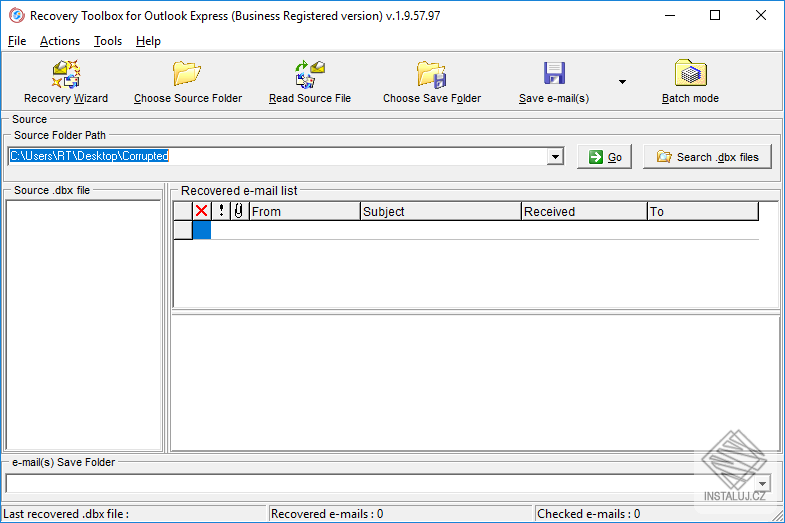Maximize the Recovery Toolbox window
The height and width of the screenshot is (523, 785).
[x=715, y=16]
